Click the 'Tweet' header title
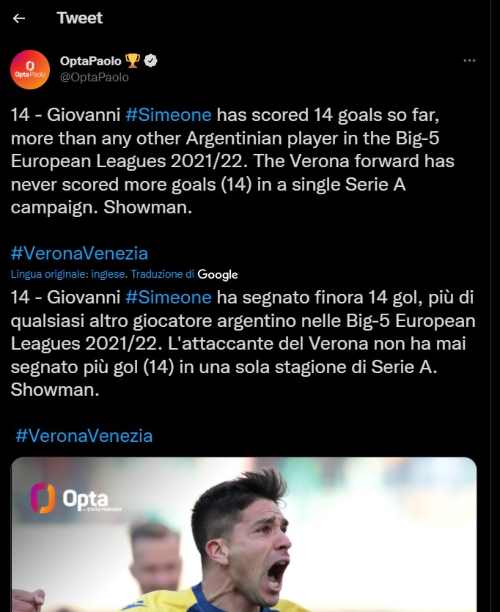The width and height of the screenshot is (500, 612). [80, 18]
